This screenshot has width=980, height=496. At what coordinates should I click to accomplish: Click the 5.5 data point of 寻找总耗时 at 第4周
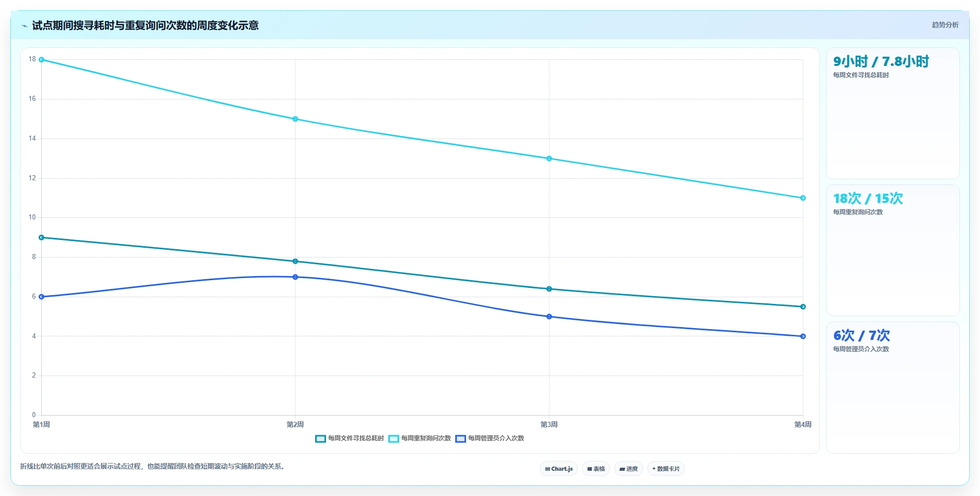pos(803,306)
